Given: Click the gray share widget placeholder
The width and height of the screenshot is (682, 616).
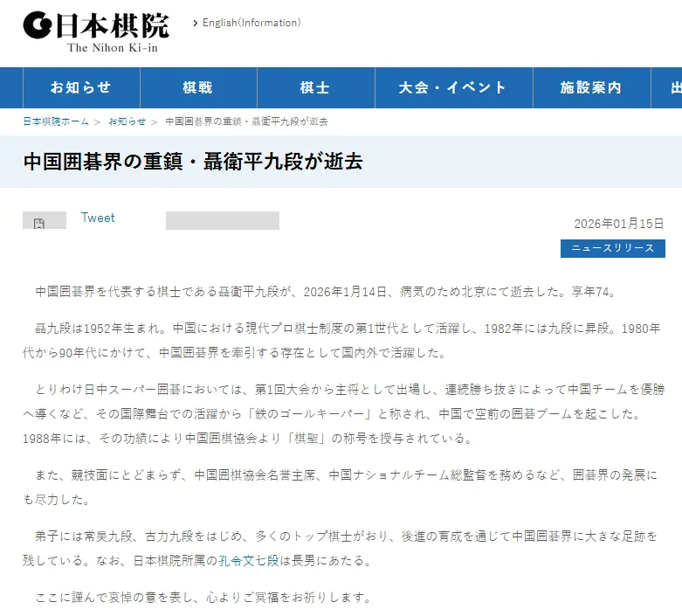Looking at the screenshot, I should coord(223,220).
